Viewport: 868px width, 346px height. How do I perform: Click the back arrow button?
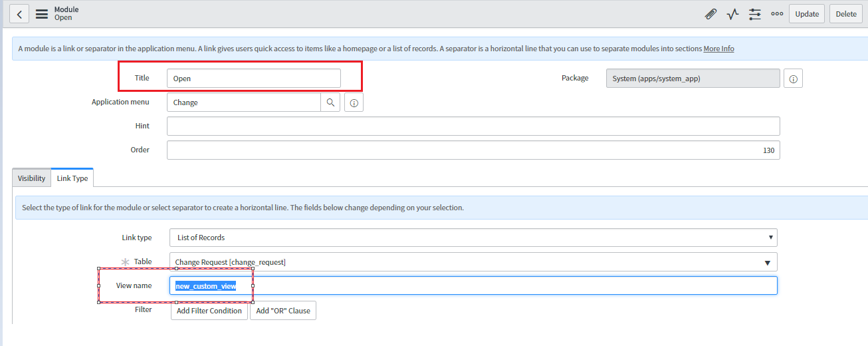19,14
